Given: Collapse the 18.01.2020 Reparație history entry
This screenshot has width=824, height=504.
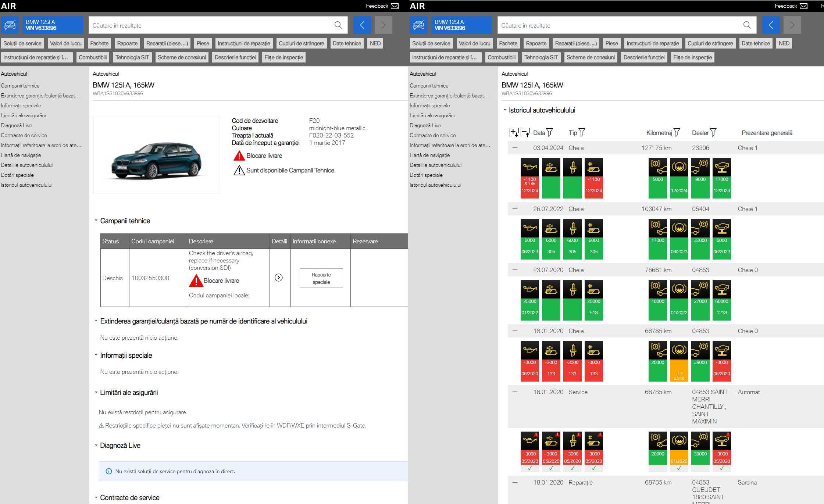Looking at the screenshot, I should click(515, 482).
